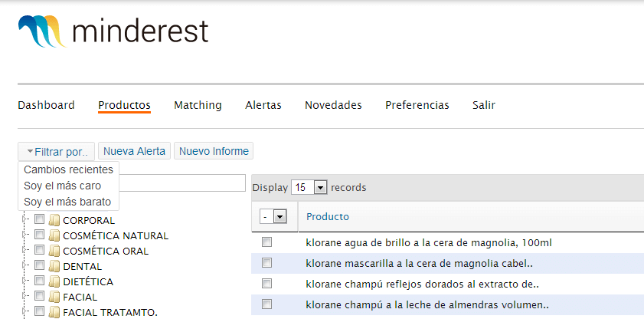Click the minderest logo
644x319 pixels.
point(113,31)
